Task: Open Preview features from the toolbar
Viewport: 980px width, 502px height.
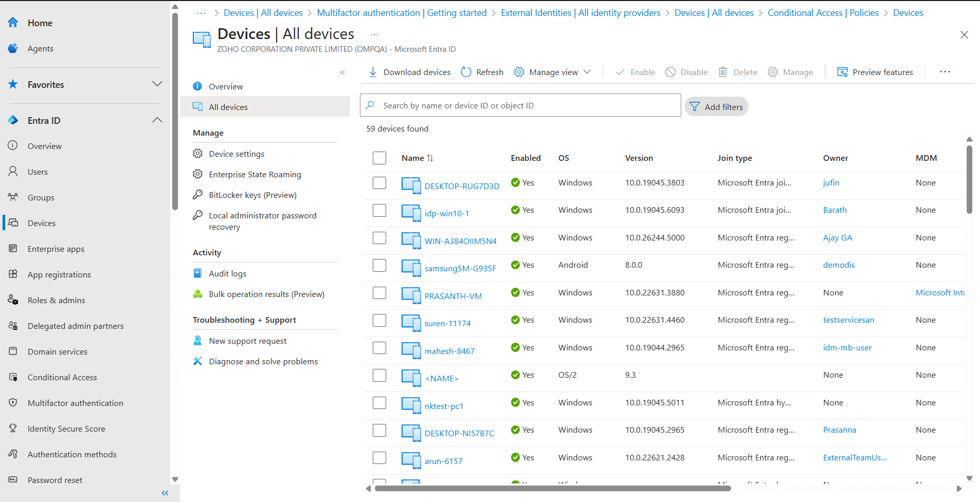Action: pyautogui.click(x=875, y=72)
